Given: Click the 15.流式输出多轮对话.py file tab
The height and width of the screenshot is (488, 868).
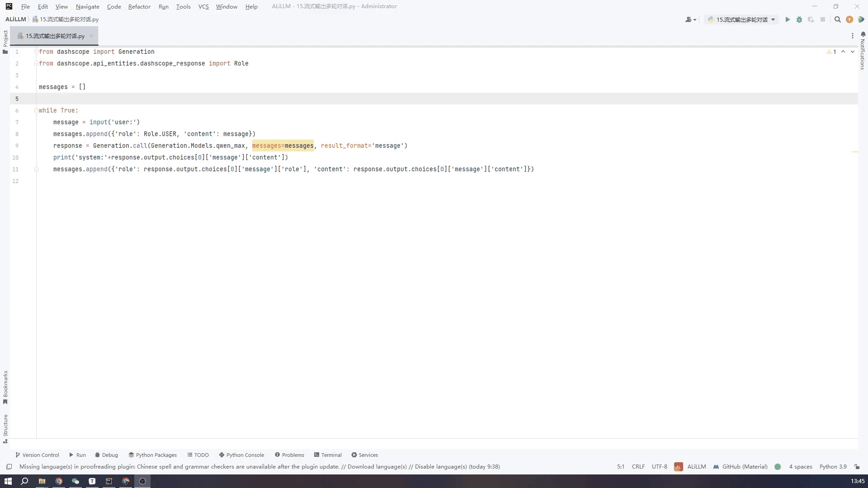Looking at the screenshot, I should (55, 36).
